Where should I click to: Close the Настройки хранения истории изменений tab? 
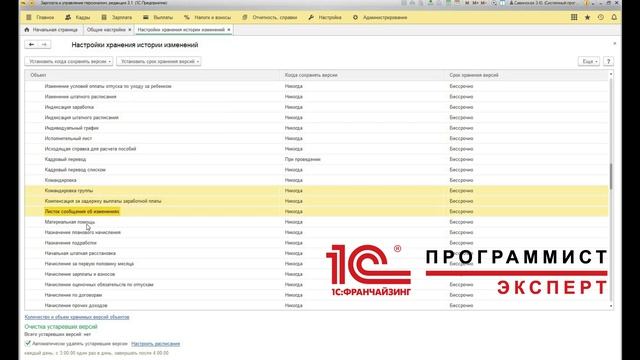pyautogui.click(x=229, y=30)
